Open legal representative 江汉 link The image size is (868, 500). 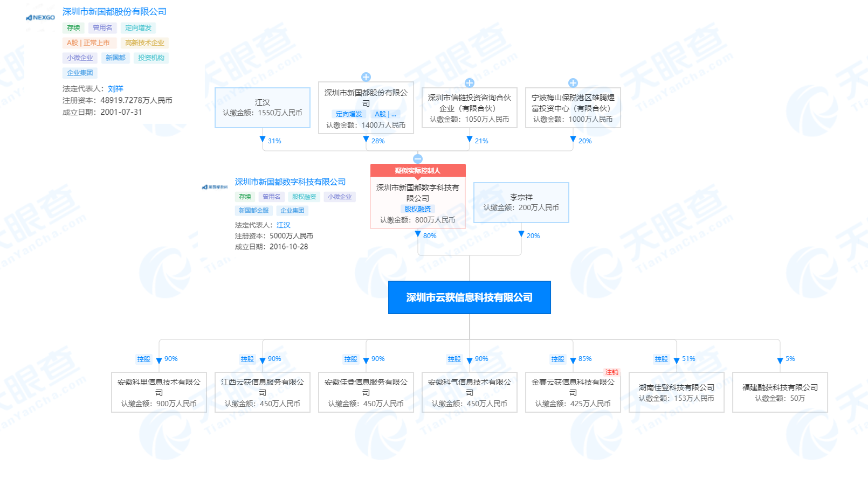(284, 225)
